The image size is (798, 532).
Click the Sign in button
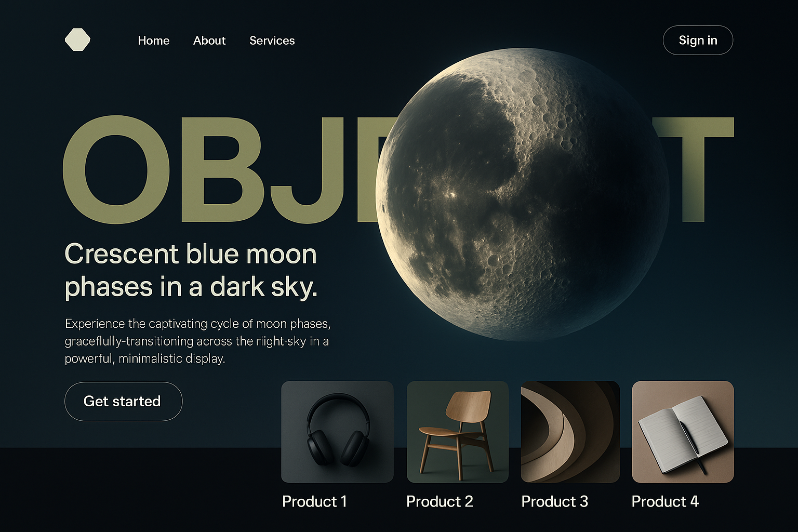698,40
